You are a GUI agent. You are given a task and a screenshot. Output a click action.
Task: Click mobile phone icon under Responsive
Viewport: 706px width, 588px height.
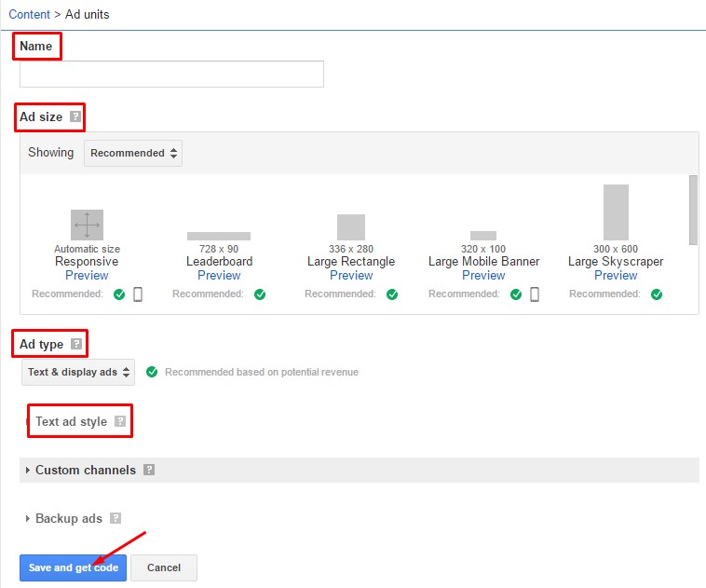pyautogui.click(x=138, y=294)
